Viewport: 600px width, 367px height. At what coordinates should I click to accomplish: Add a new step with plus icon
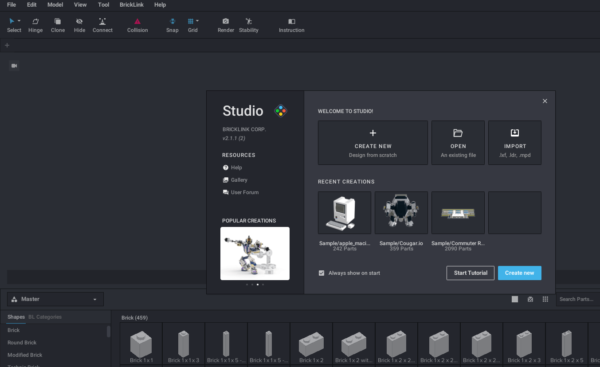tap(7, 45)
